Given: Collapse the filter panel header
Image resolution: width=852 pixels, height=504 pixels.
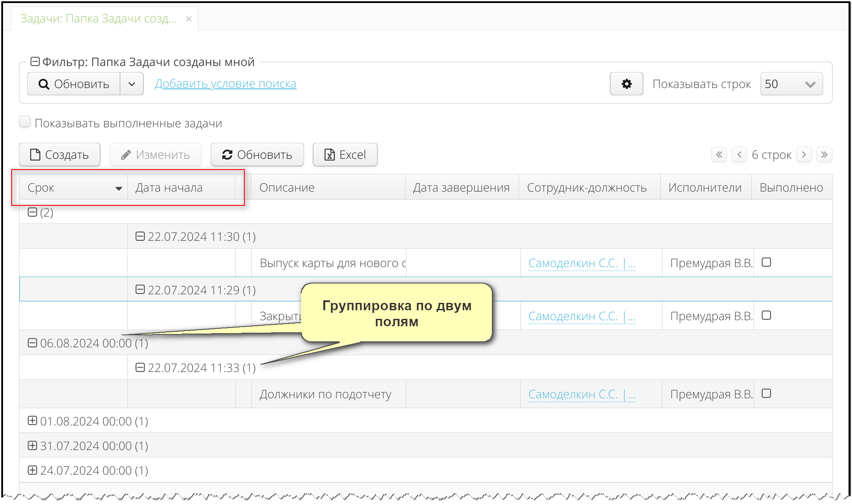Looking at the screenshot, I should (x=35, y=61).
